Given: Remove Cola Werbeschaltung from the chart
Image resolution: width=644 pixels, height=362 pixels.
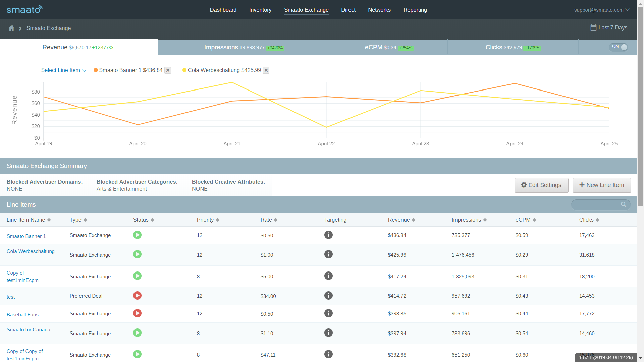Looking at the screenshot, I should (266, 70).
